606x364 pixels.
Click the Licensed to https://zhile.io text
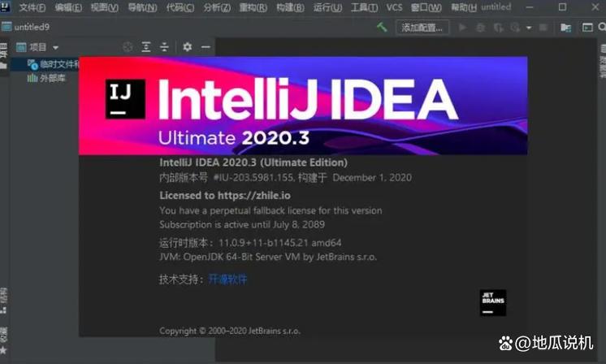[x=225, y=196]
